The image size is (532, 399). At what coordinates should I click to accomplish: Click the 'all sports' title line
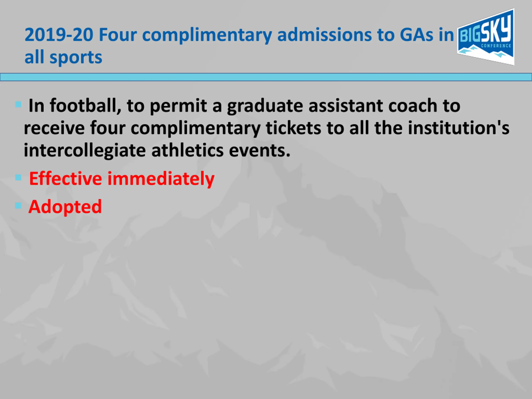click(63, 57)
